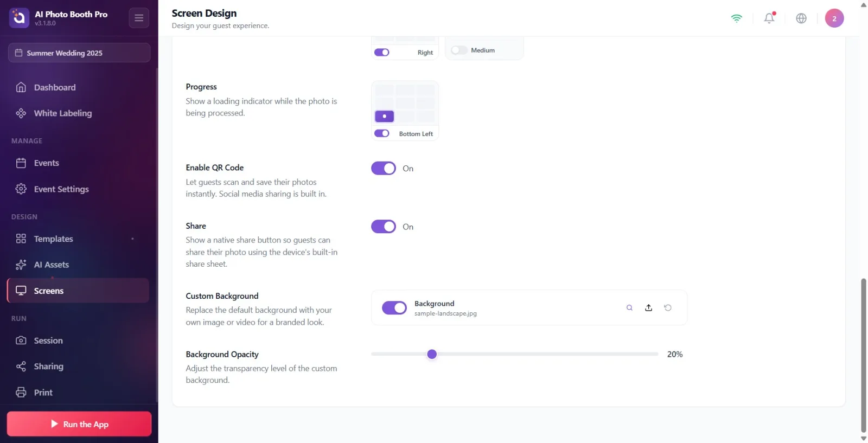Collapse sidebar with hamburger menu icon
This screenshot has width=868, height=443.
pyautogui.click(x=139, y=18)
